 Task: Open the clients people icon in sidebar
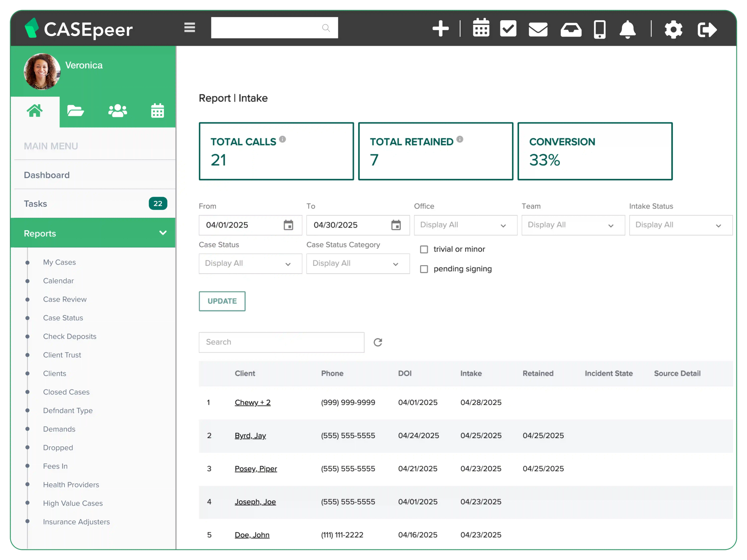click(x=118, y=110)
